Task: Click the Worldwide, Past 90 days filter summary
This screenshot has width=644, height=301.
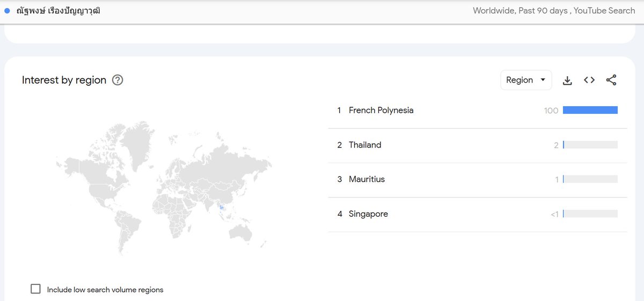Action: (554, 10)
